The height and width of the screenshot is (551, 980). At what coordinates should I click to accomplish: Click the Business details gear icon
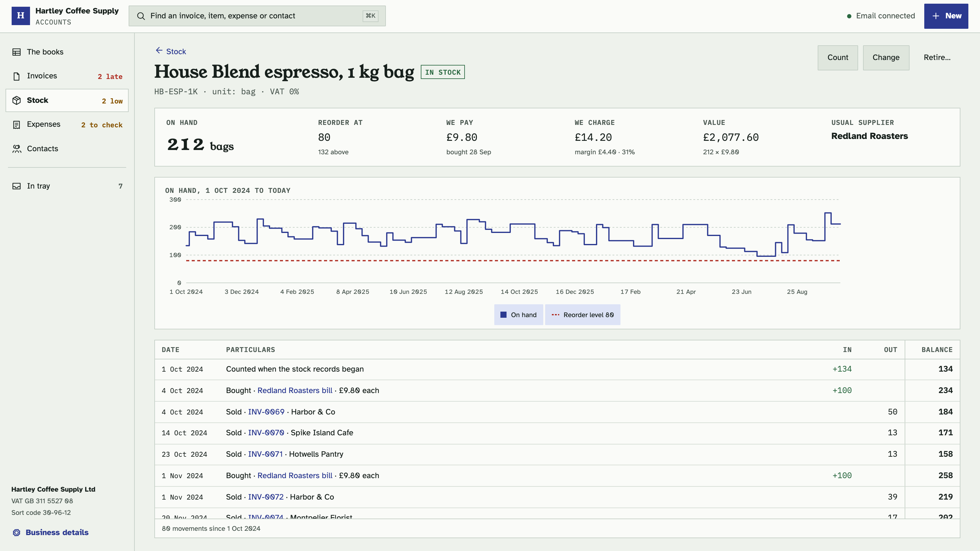[x=16, y=532]
